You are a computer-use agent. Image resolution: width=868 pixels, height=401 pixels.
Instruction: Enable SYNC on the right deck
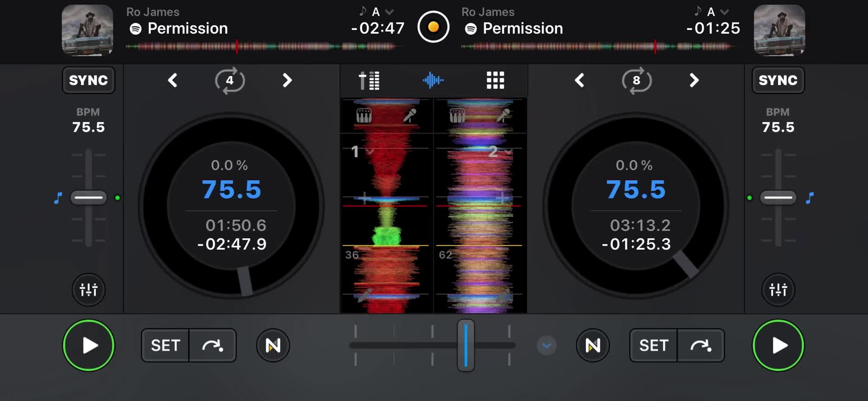(778, 80)
